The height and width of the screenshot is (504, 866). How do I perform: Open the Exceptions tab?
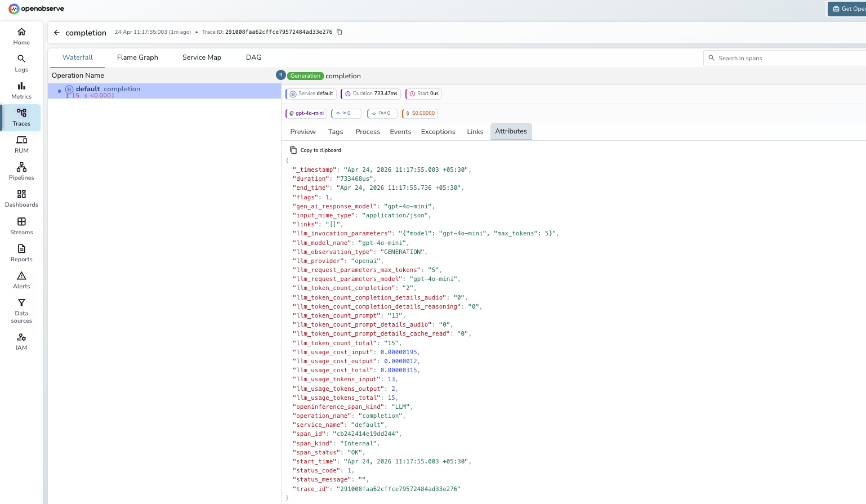point(438,131)
